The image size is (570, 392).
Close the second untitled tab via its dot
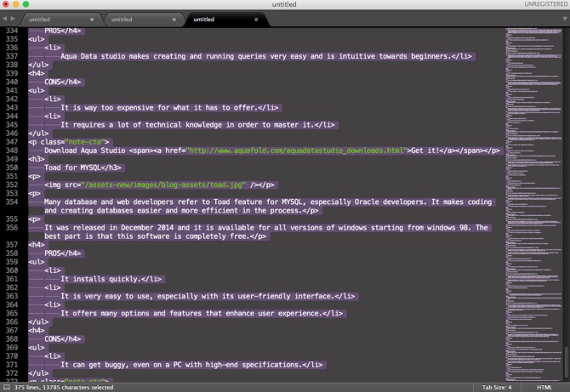[x=174, y=20]
